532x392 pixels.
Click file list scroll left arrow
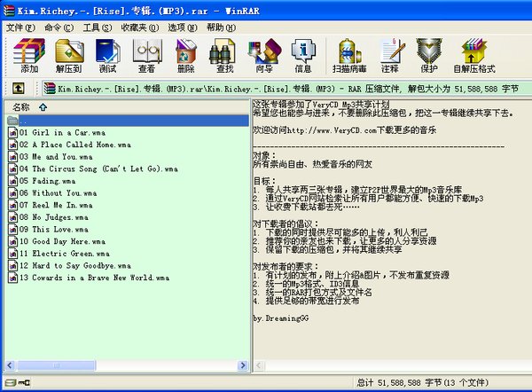coord(10,365)
